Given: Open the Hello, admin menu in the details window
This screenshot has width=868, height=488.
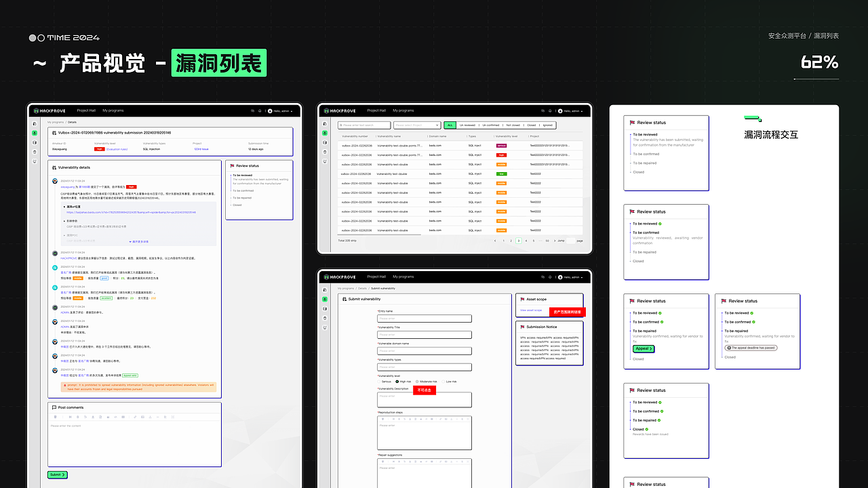Looking at the screenshot, I should click(x=280, y=111).
